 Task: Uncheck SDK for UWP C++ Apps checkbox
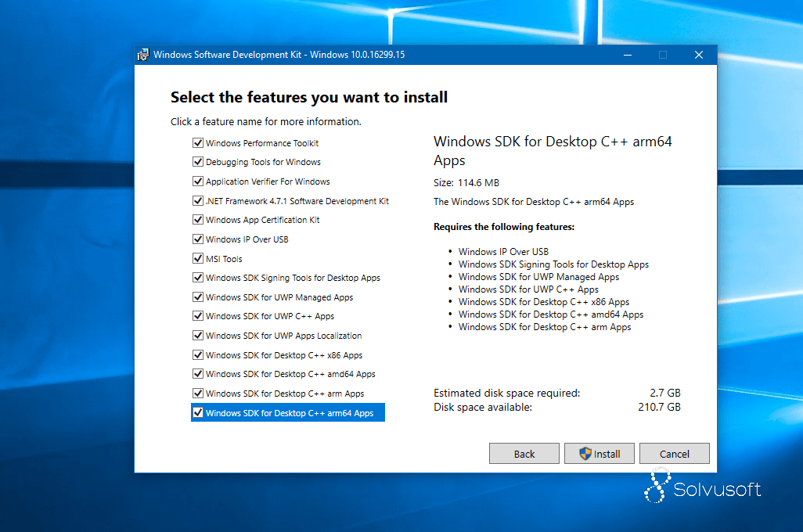point(198,316)
